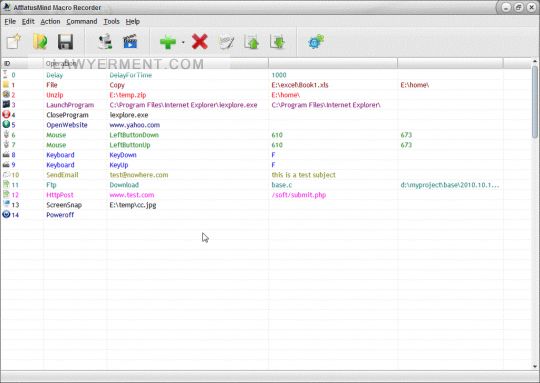Viewport: 540px width, 383px height.
Task: Maximize the Macro Recorder window
Action: [519, 7]
